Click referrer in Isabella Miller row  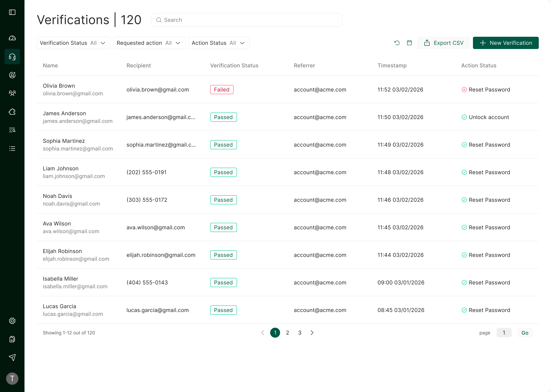tap(320, 283)
